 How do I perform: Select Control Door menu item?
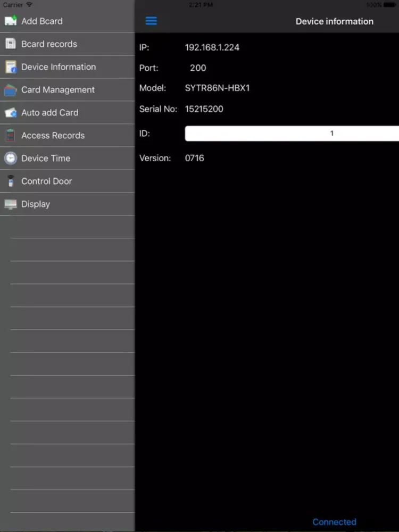tap(67, 181)
